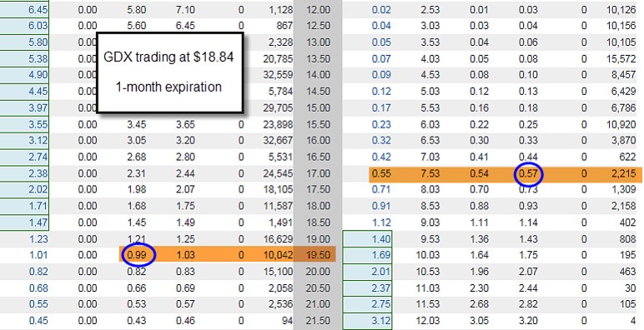Select put open interest 402
The image size is (644, 330).
(627, 222)
